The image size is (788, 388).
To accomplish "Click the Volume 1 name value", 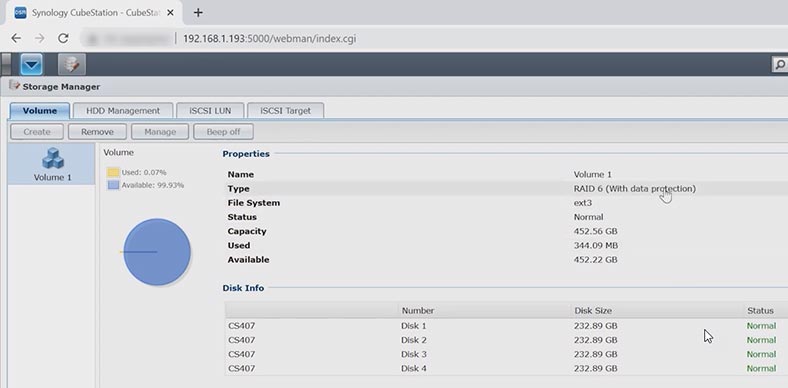I will click(593, 174).
